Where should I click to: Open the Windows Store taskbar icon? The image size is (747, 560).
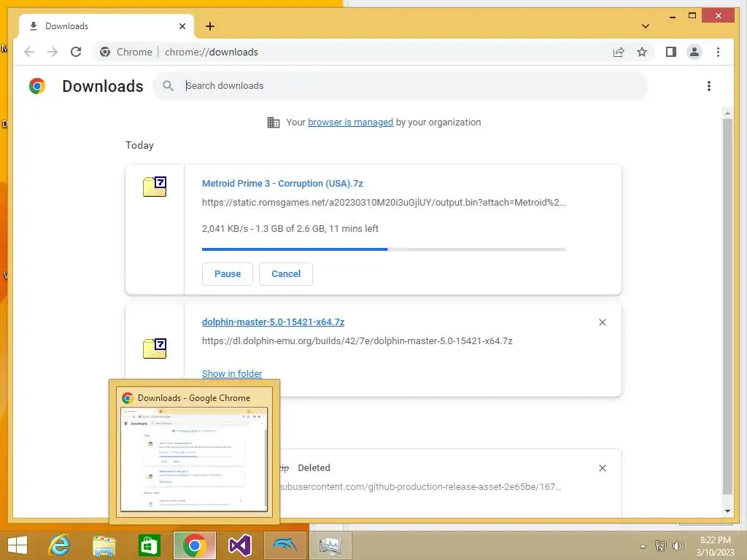[x=149, y=545]
